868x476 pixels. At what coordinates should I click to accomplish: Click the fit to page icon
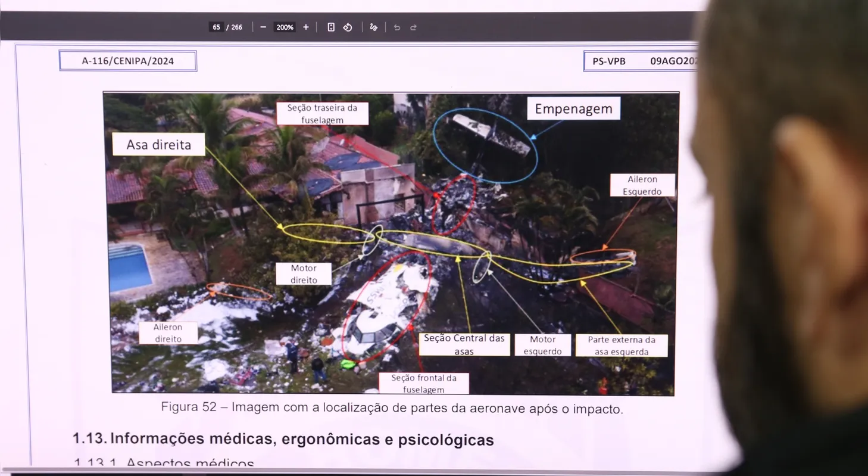331,27
